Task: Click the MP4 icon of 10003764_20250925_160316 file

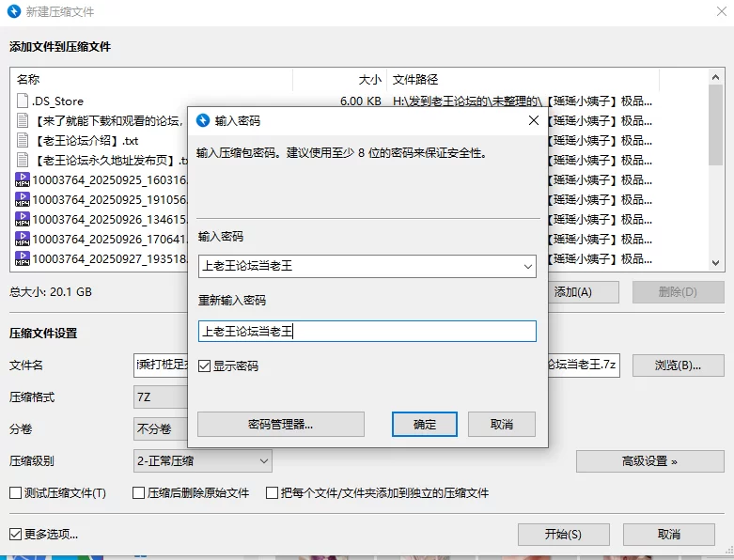Action: tap(23, 179)
